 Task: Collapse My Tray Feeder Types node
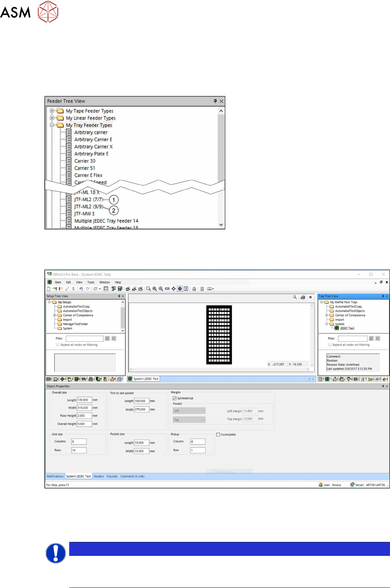[52, 125]
